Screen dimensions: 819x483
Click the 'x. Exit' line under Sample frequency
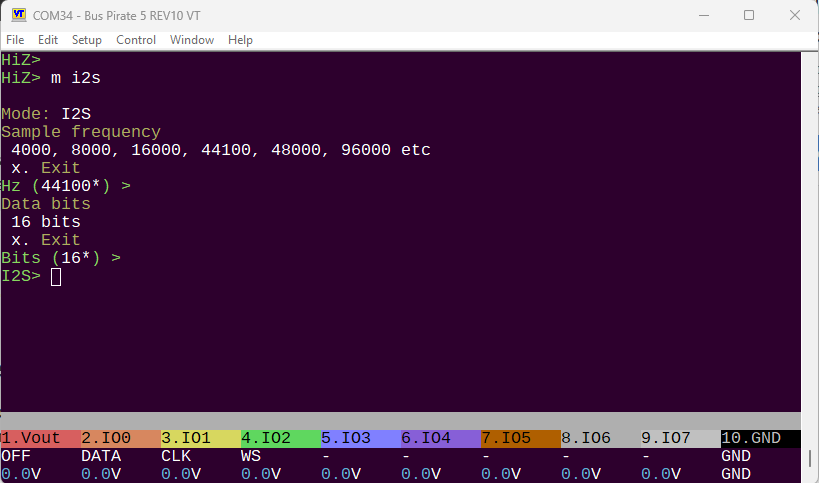[46, 168]
